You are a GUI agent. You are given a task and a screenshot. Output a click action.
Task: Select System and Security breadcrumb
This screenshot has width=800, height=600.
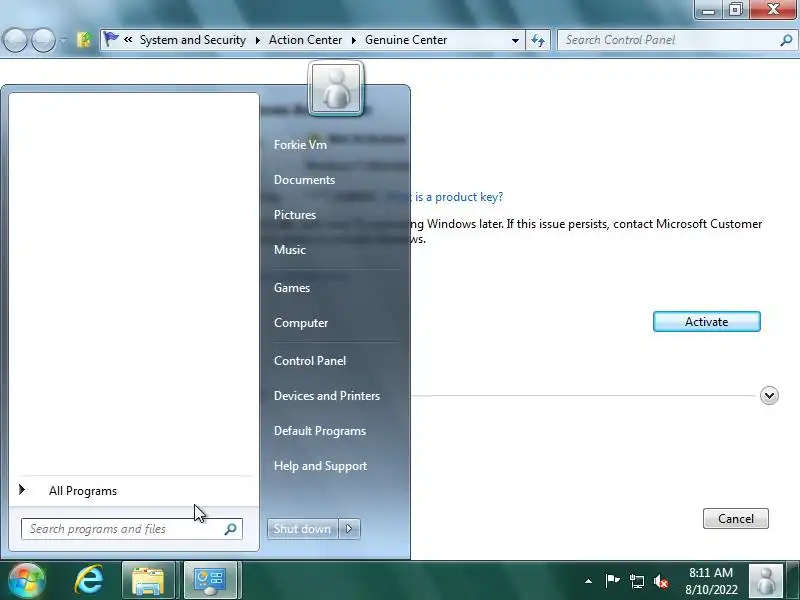click(x=192, y=40)
